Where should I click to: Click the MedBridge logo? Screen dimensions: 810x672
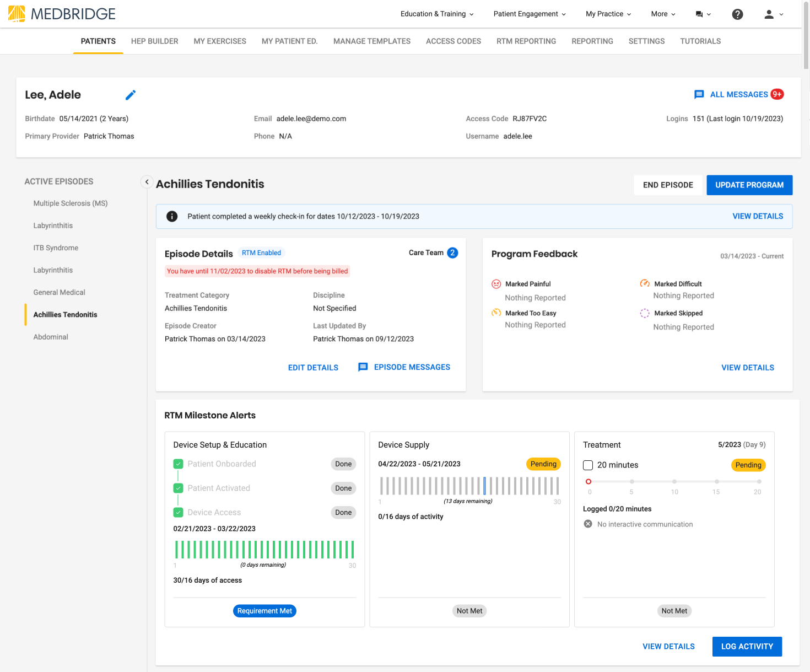tap(62, 14)
